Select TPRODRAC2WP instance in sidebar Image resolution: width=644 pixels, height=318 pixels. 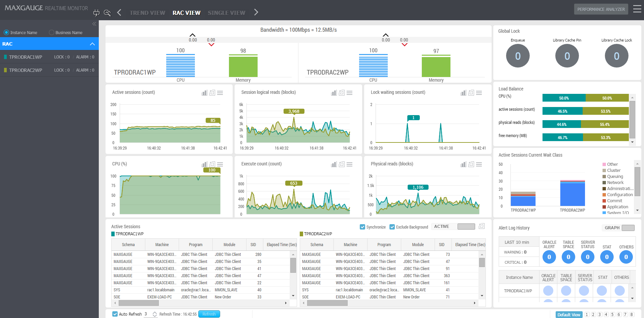49,70
